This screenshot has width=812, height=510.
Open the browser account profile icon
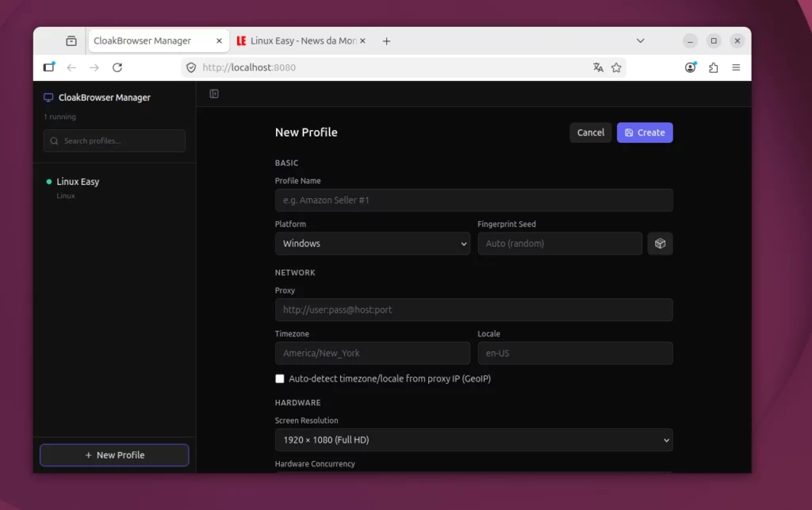point(691,67)
